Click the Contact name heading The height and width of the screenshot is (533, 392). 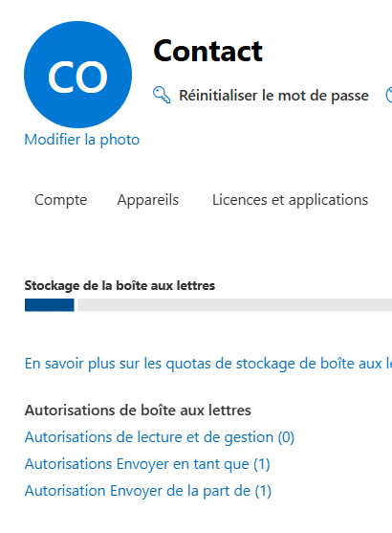click(207, 51)
